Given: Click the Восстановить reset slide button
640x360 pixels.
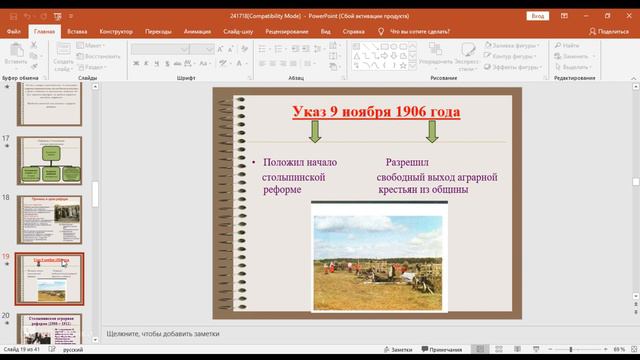Looking at the screenshot, I should point(98,56).
